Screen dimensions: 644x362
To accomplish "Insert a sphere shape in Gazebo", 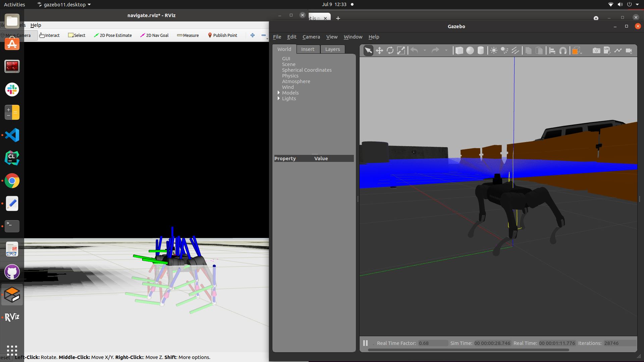I will [470, 51].
